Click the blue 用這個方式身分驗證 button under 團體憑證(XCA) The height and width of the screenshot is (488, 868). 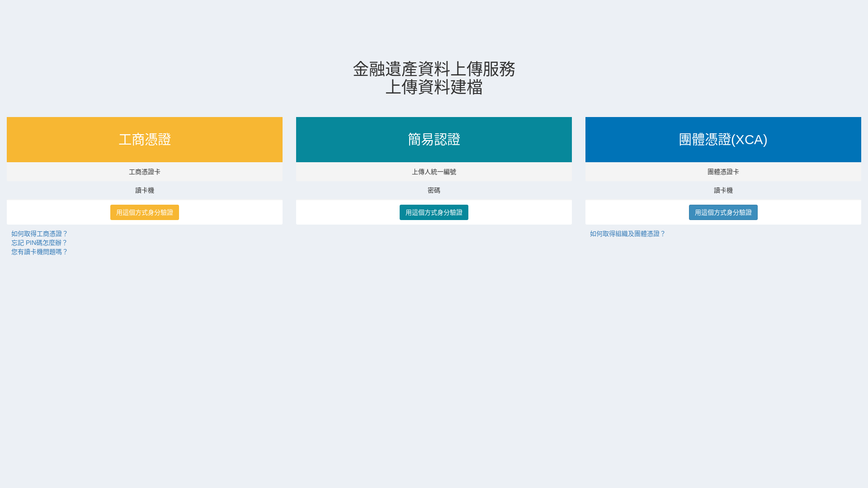(x=723, y=212)
